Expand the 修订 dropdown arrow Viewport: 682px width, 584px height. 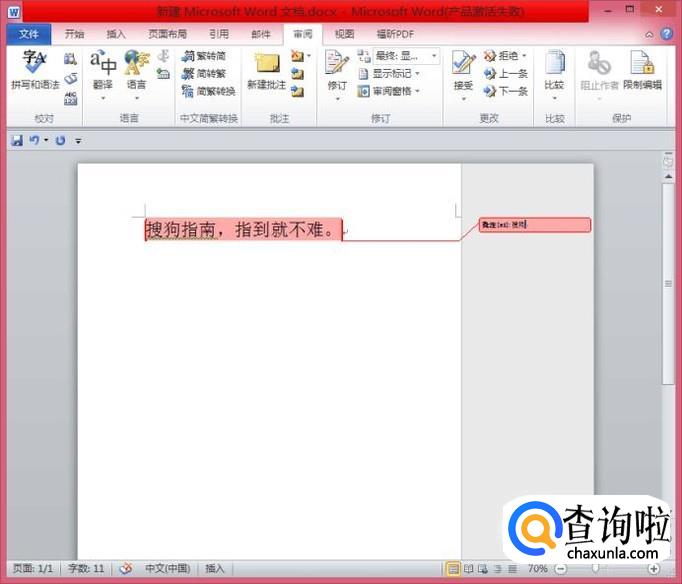click(x=338, y=99)
